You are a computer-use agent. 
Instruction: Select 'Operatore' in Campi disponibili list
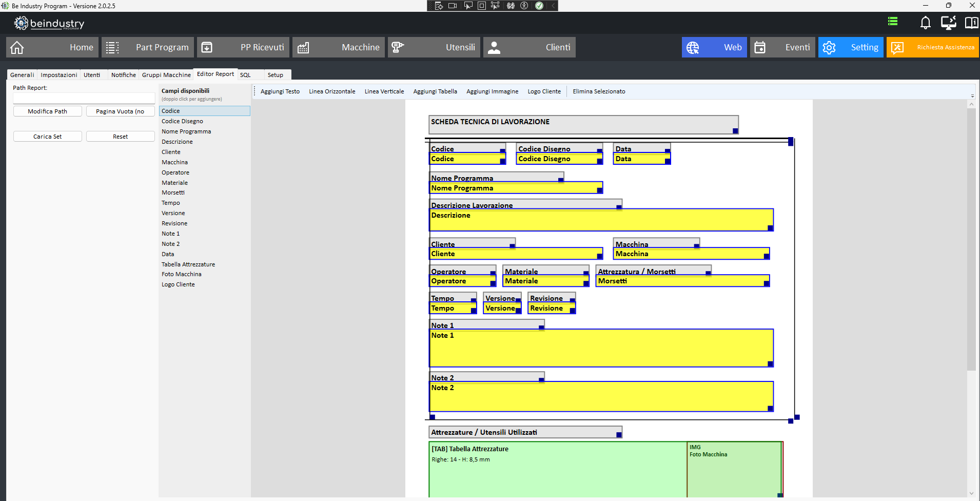pyautogui.click(x=205, y=172)
